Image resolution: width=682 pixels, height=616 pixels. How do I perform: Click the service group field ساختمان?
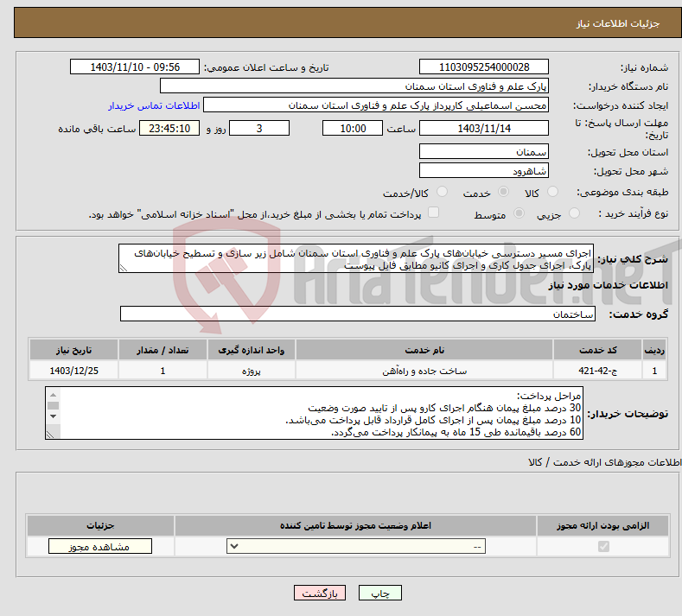point(358,314)
